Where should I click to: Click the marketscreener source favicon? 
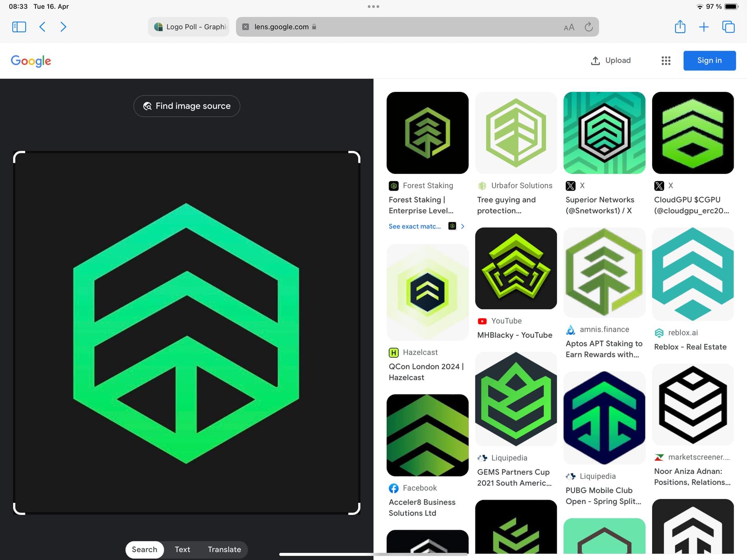[659, 457]
